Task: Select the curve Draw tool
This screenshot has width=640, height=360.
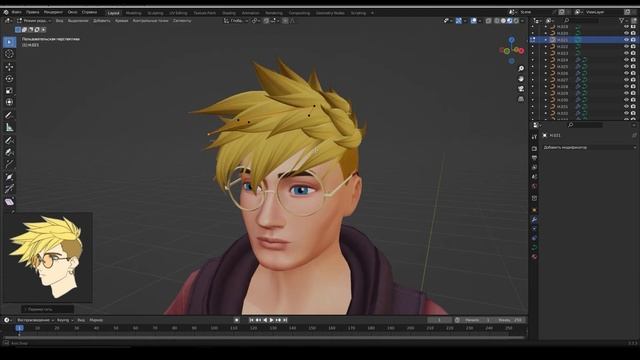Action: pos(9,140)
